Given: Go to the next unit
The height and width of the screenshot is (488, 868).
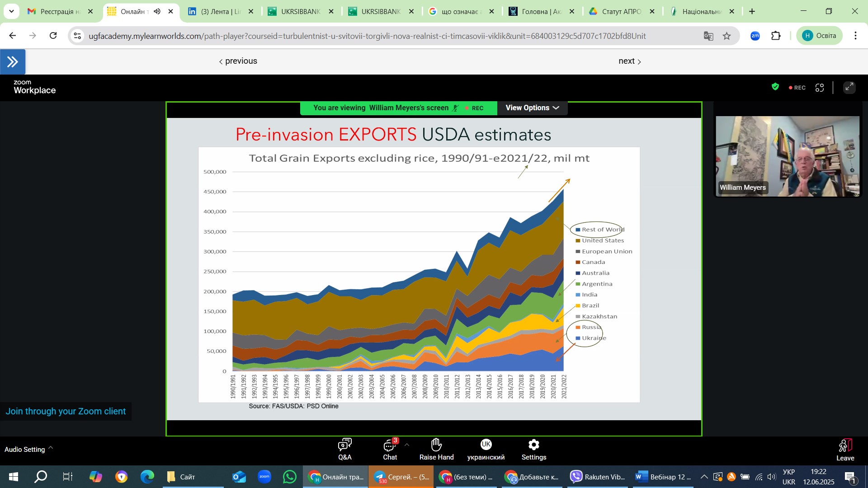Looking at the screenshot, I should (629, 61).
